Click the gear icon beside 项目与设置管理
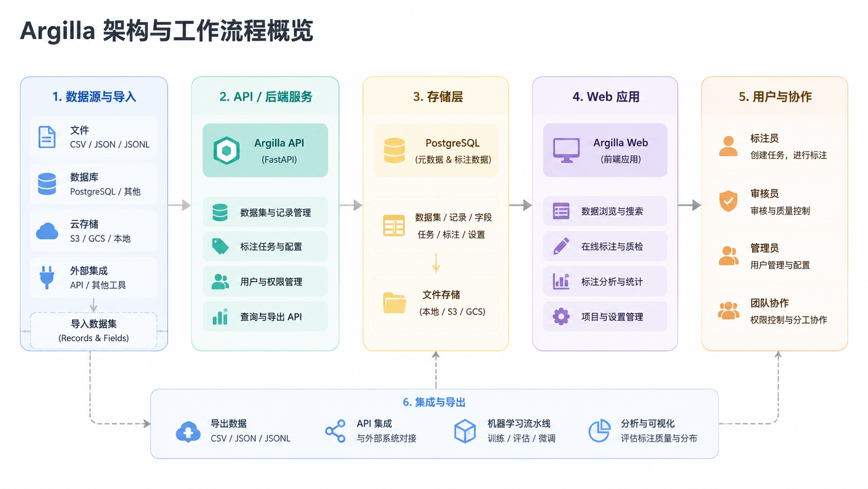 click(561, 316)
